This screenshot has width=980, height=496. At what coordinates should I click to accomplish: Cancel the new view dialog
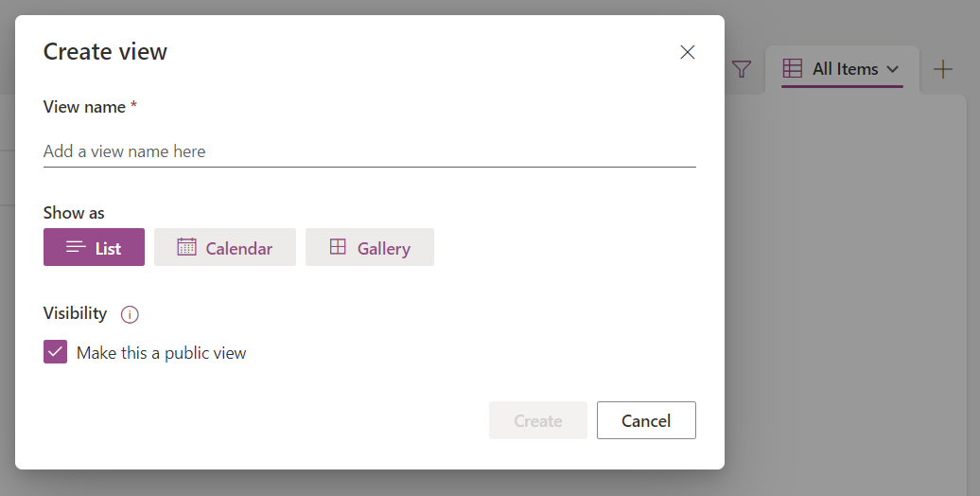(x=646, y=420)
